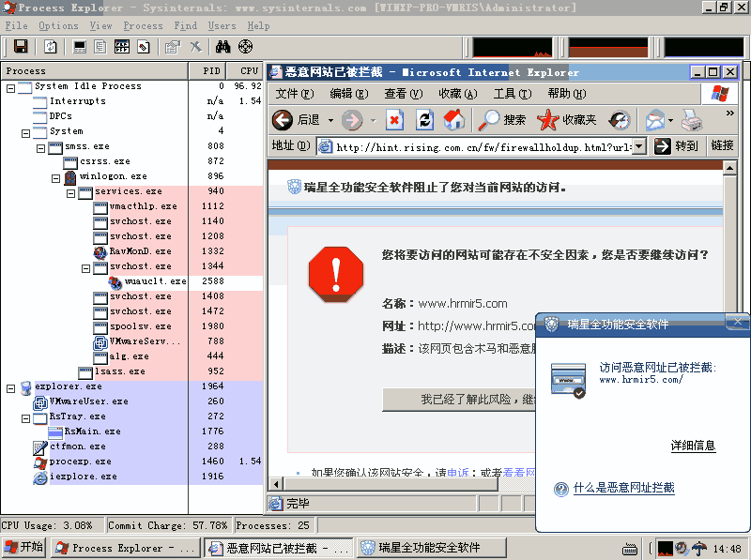The image size is (751, 560).
Task: Click the IE Print icon
Action: point(692,120)
